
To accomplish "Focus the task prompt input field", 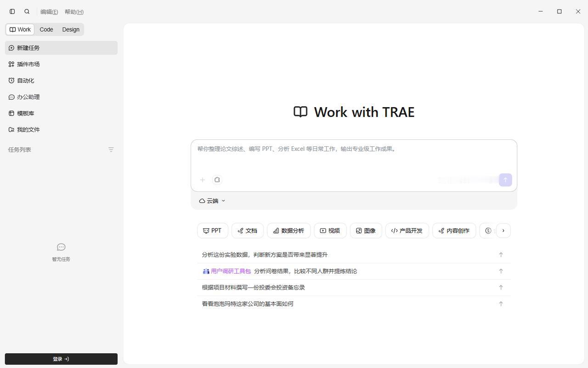I will click(x=354, y=155).
